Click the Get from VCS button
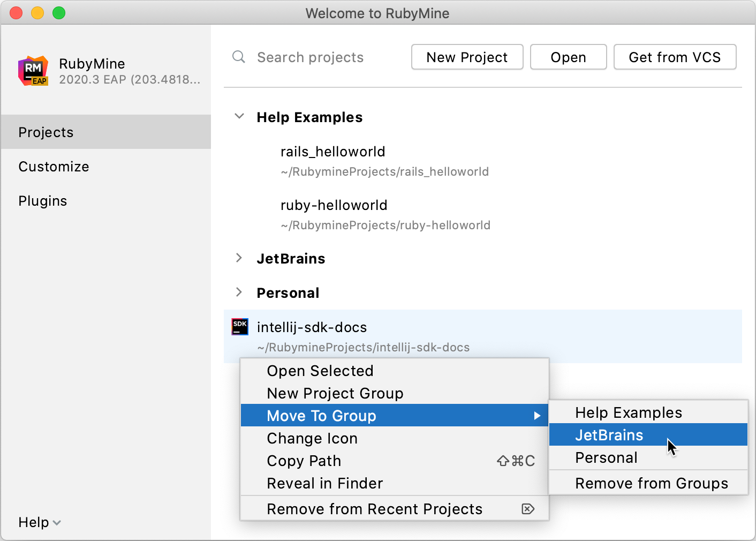Image resolution: width=756 pixels, height=541 pixels. coord(675,57)
